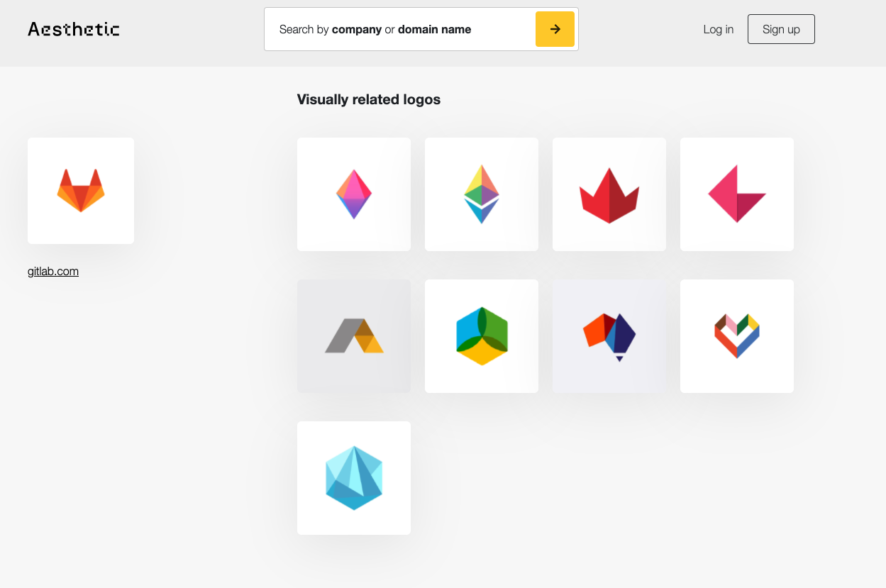The height and width of the screenshot is (588, 886).
Task: Visit the gitlab.com link
Action: click(52, 271)
